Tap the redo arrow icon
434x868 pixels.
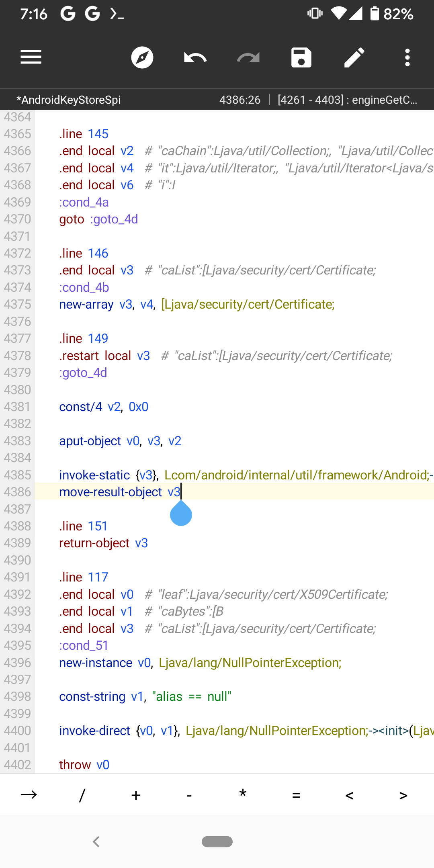[248, 57]
